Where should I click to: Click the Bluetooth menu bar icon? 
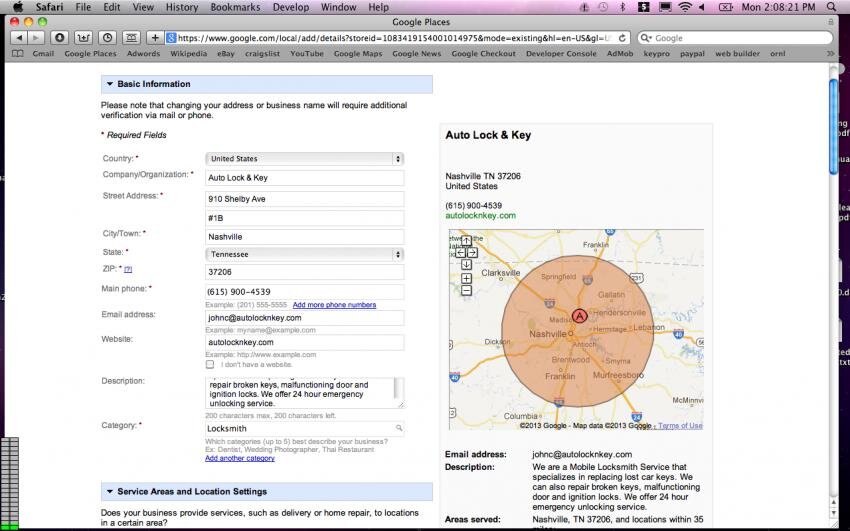coord(623,7)
